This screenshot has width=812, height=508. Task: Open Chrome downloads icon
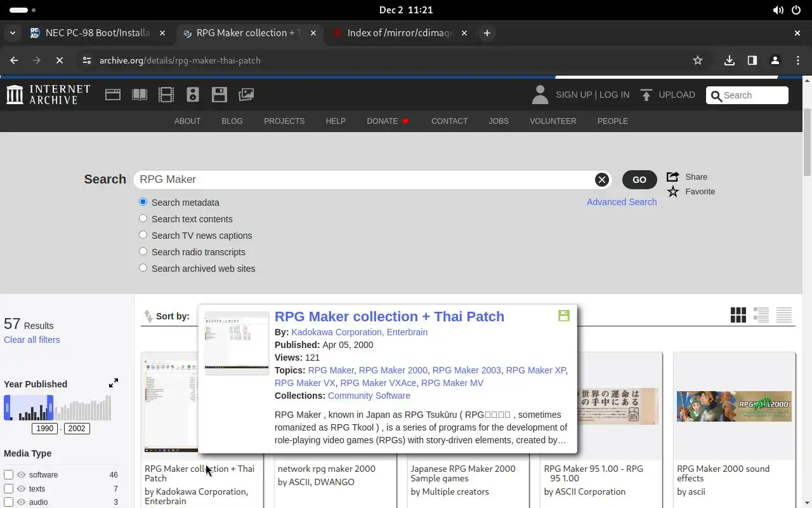[x=730, y=60]
